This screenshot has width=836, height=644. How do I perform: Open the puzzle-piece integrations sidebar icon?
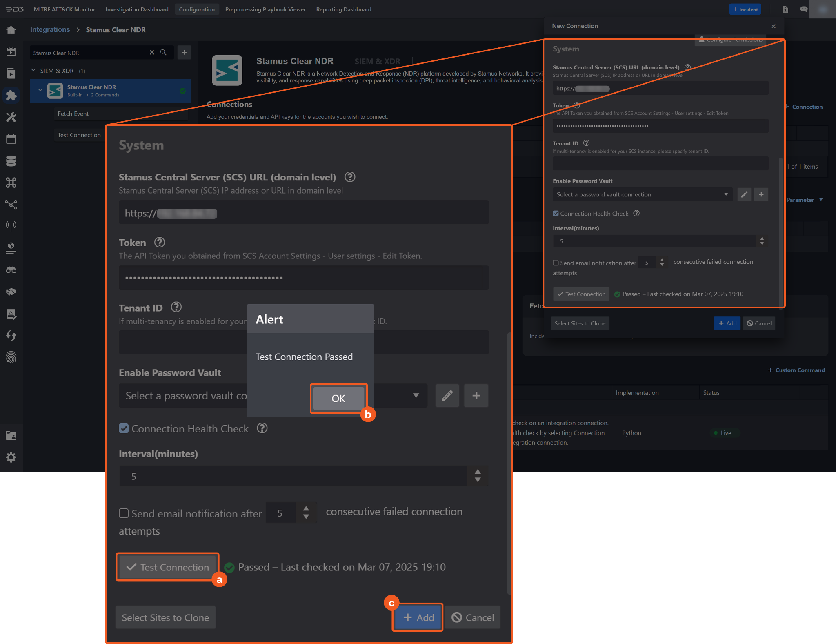coord(11,96)
